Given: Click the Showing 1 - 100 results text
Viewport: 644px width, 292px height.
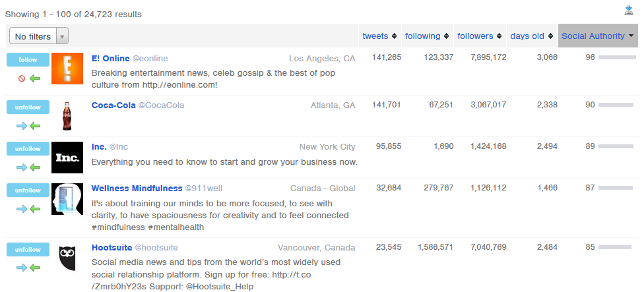Looking at the screenshot, I should click(x=73, y=15).
